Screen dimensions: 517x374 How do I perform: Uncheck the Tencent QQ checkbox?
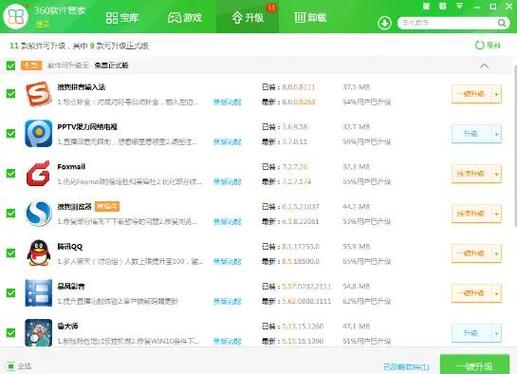click(x=11, y=253)
